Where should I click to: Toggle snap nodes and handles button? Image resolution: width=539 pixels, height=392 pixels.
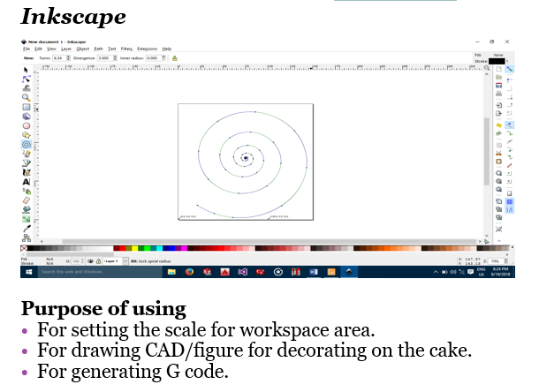click(510, 125)
